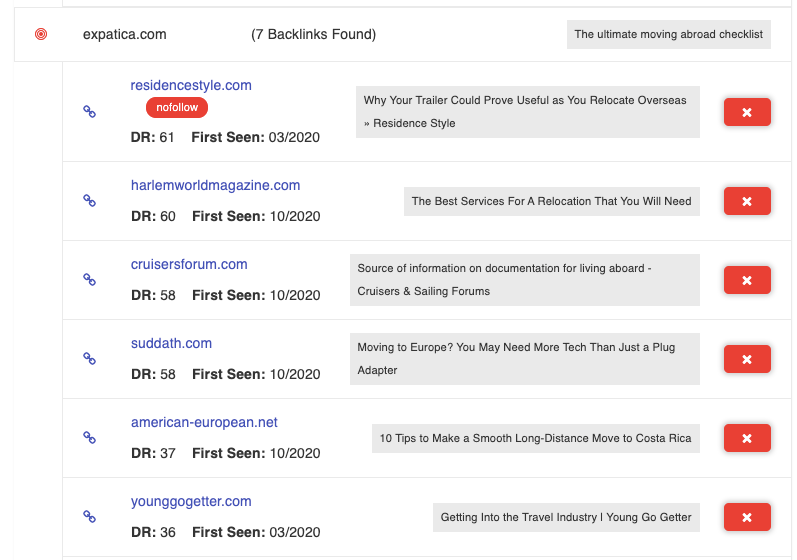Click the chain link icon for residencestyle.com

pyautogui.click(x=89, y=112)
